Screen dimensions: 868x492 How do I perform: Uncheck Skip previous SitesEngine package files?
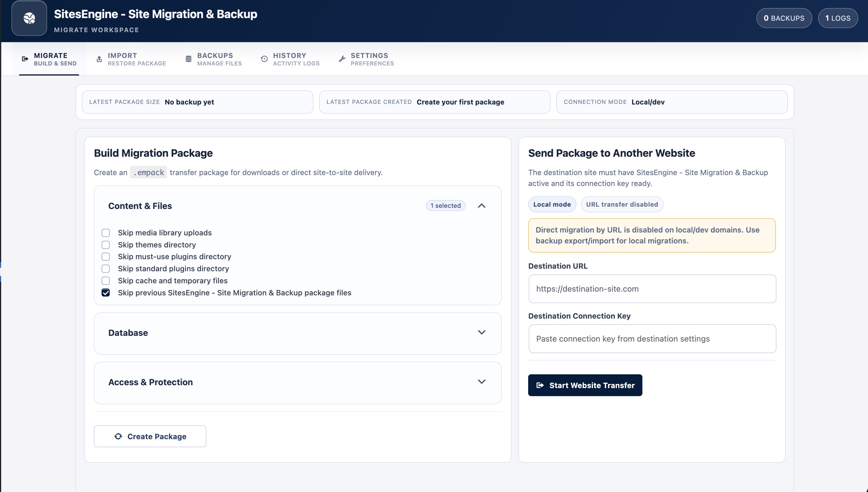pos(106,293)
